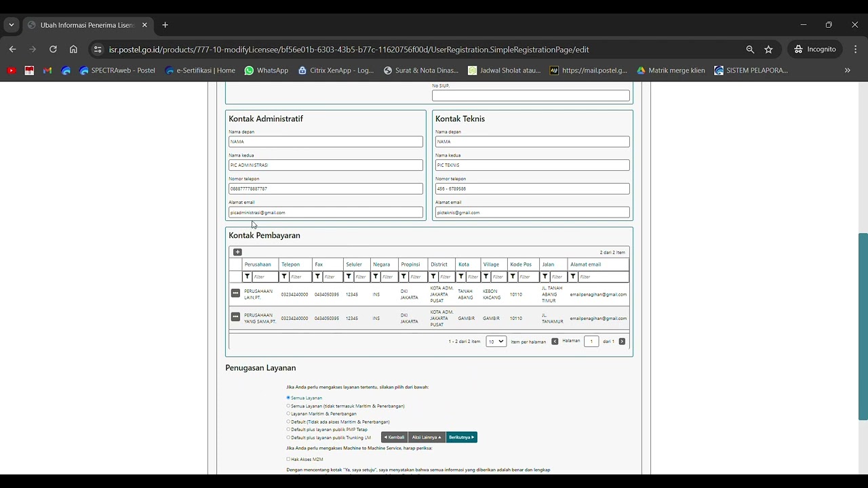Click the Propinsi column filter funnel icon

tap(403, 277)
